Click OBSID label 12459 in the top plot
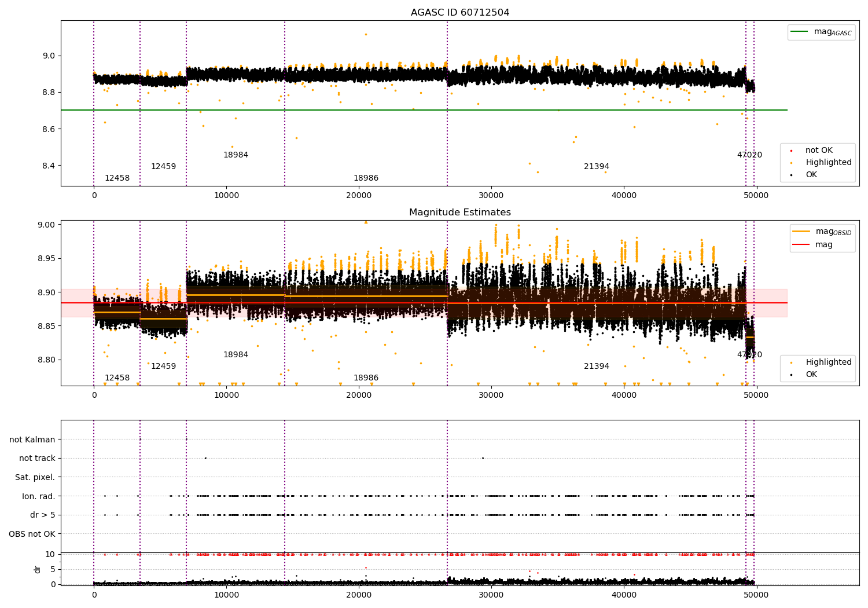 [163, 167]
